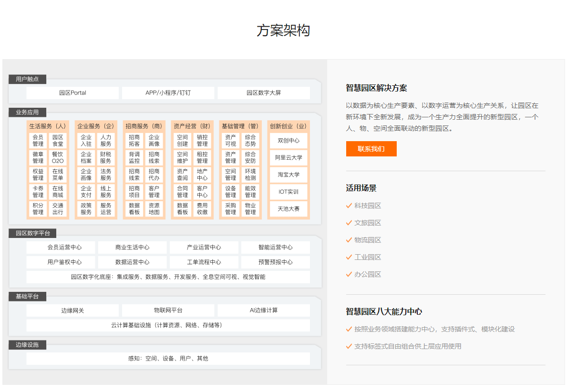This screenshot has height=392, width=566.
Task: Click the 联系我们 button
Action: 371,149
